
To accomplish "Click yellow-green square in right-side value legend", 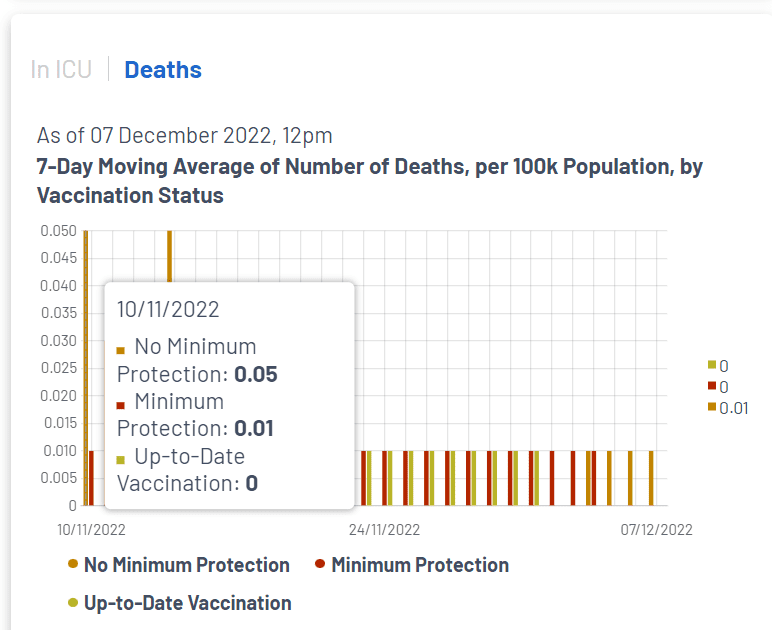I will click(x=711, y=365).
